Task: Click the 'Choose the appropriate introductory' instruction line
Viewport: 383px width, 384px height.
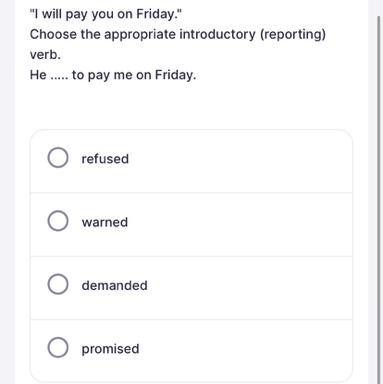Action: (142, 35)
